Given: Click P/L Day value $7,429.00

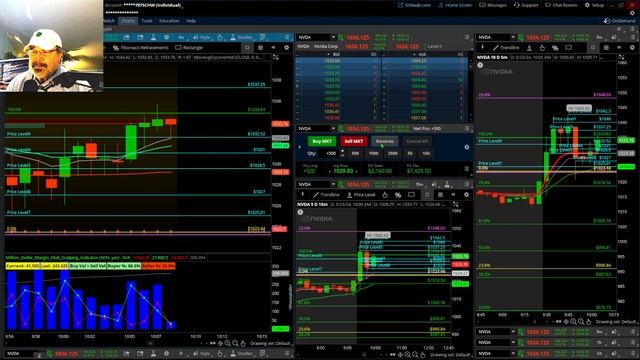Looking at the screenshot, I should tap(419, 171).
